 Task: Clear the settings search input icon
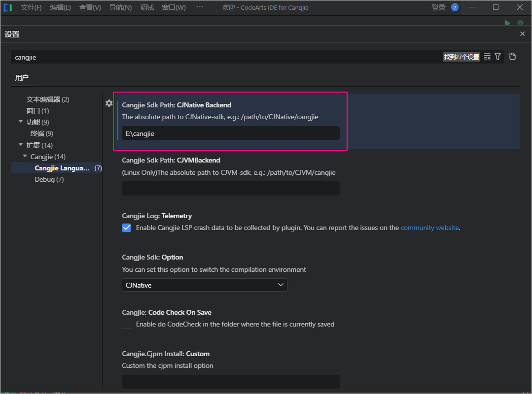487,57
